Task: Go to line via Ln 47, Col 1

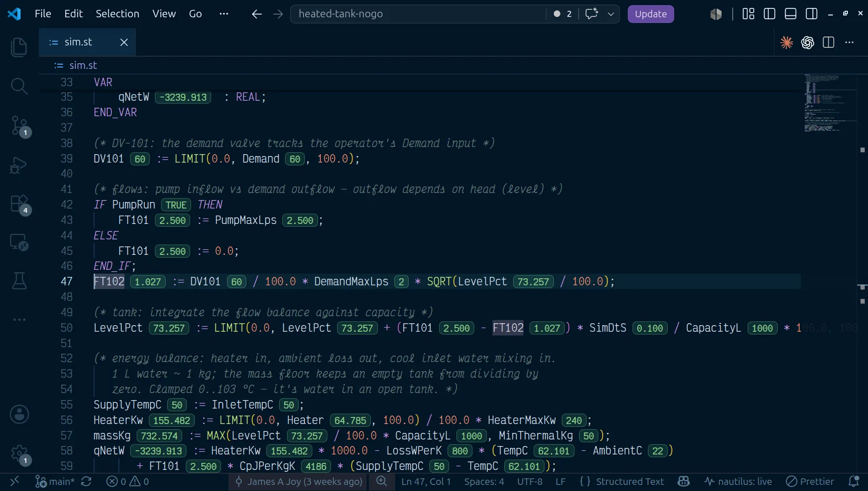Action: click(426, 481)
